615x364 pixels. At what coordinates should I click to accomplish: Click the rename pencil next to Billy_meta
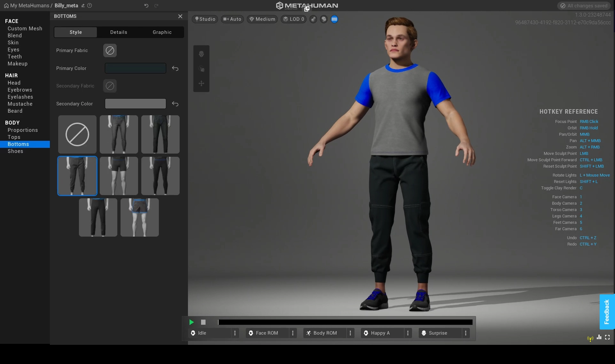click(x=83, y=6)
